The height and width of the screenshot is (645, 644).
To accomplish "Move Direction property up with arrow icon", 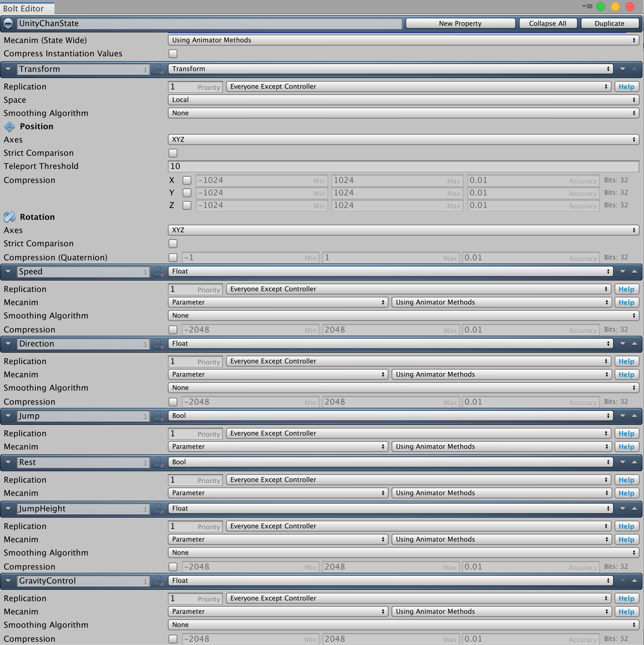I will point(634,343).
